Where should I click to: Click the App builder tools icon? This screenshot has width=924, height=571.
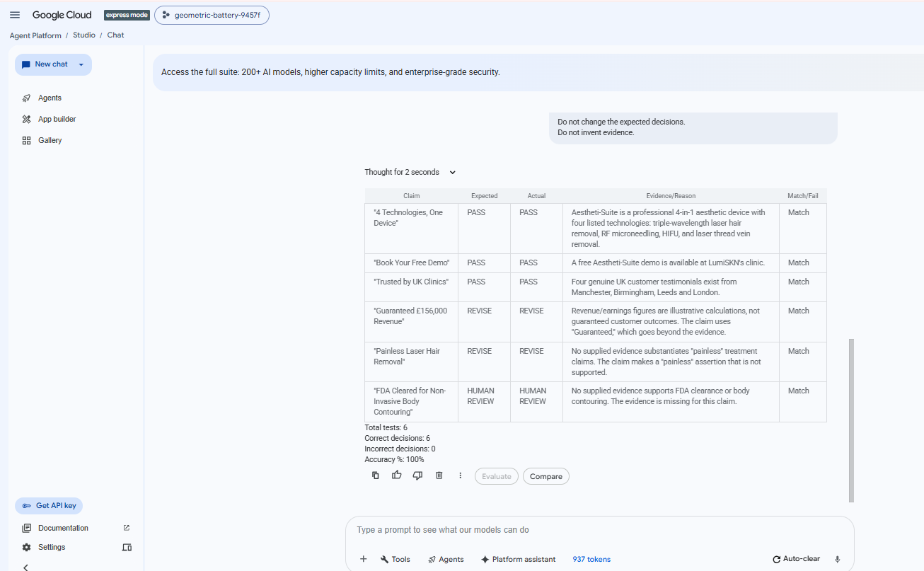point(27,119)
